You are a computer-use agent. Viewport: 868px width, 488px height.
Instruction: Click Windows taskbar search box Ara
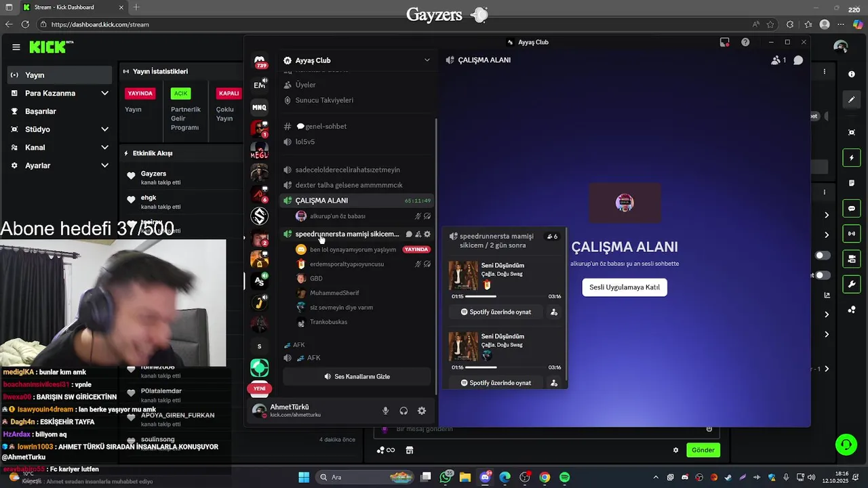365,477
